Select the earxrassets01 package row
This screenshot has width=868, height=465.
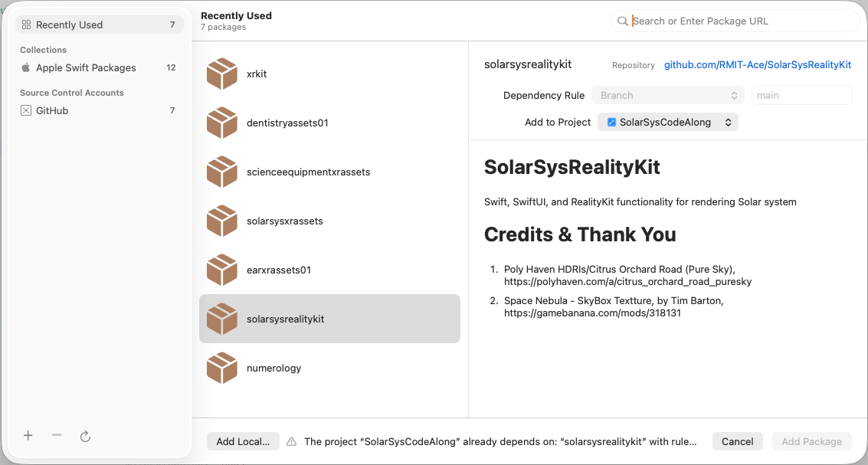(x=329, y=270)
